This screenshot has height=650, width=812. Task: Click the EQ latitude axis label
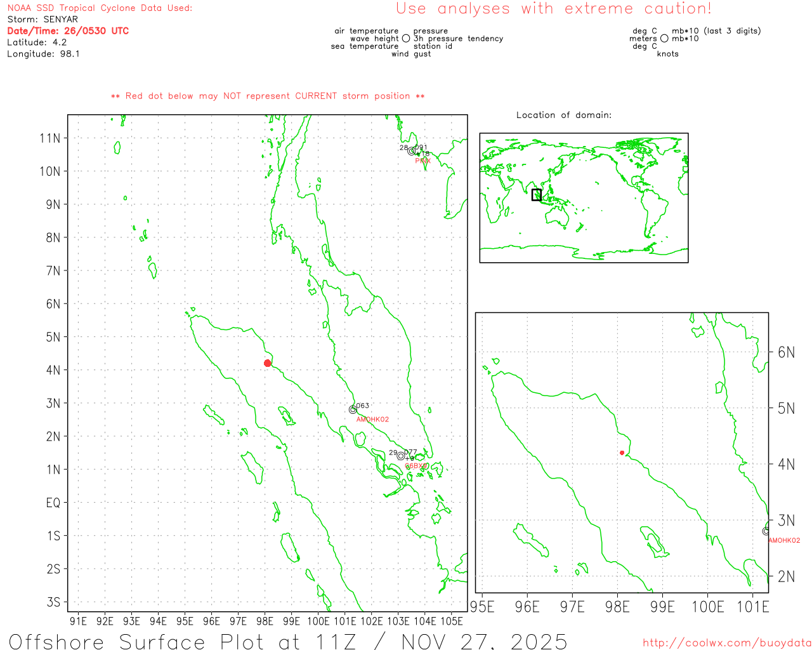click(x=53, y=503)
